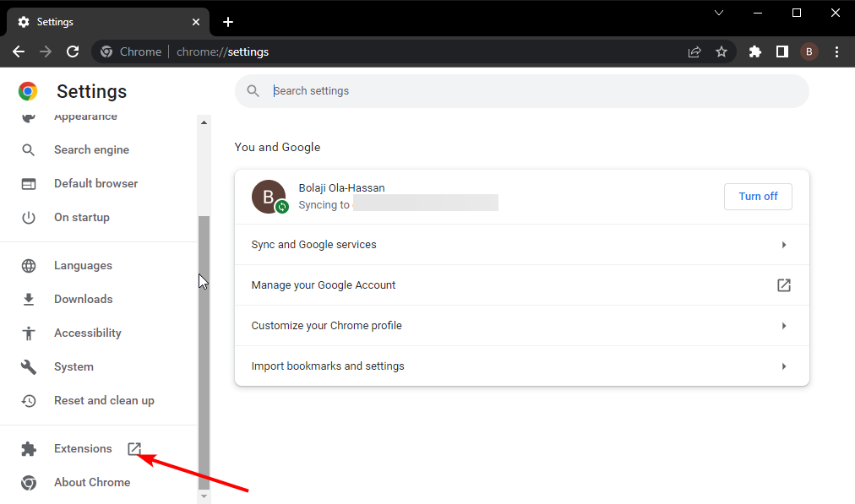Open Customize your Chrome profile
The width and height of the screenshot is (855, 504).
pyautogui.click(x=522, y=325)
